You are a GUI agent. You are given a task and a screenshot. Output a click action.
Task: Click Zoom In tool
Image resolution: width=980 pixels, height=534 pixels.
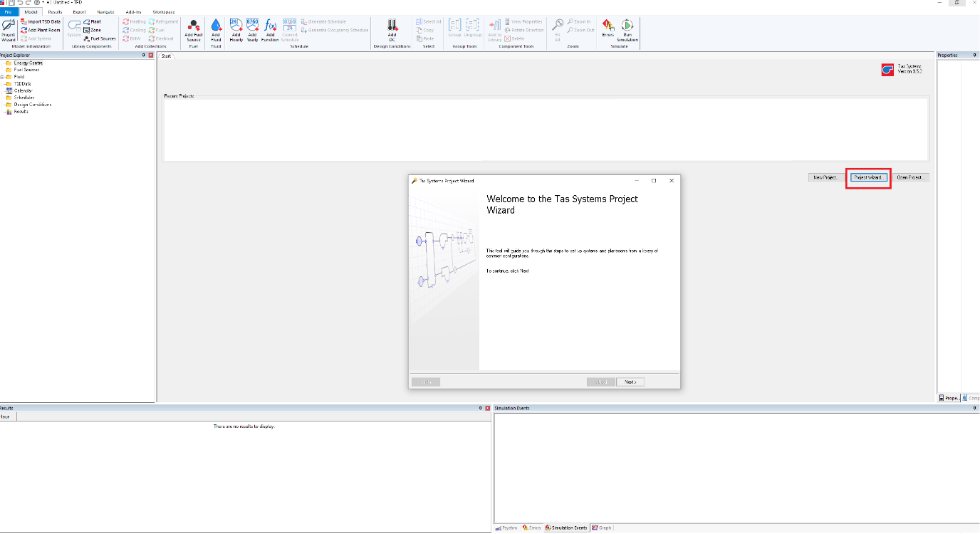(x=579, y=21)
